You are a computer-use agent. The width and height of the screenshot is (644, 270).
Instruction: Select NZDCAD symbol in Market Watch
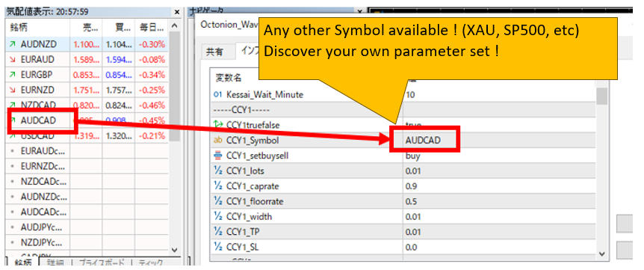pyautogui.click(x=38, y=105)
